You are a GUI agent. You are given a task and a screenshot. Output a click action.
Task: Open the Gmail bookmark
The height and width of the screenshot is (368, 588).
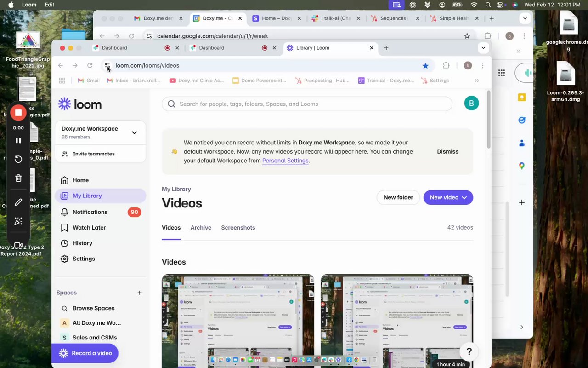pos(89,80)
